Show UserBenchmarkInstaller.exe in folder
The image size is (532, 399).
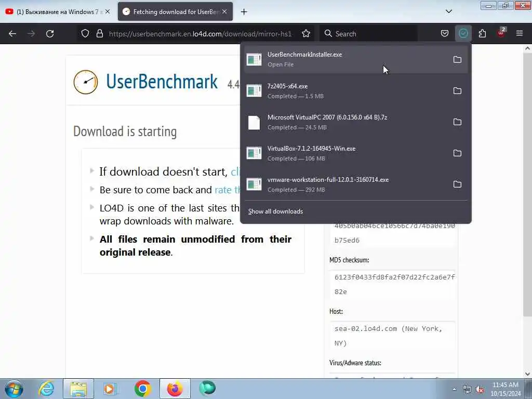tap(457, 59)
